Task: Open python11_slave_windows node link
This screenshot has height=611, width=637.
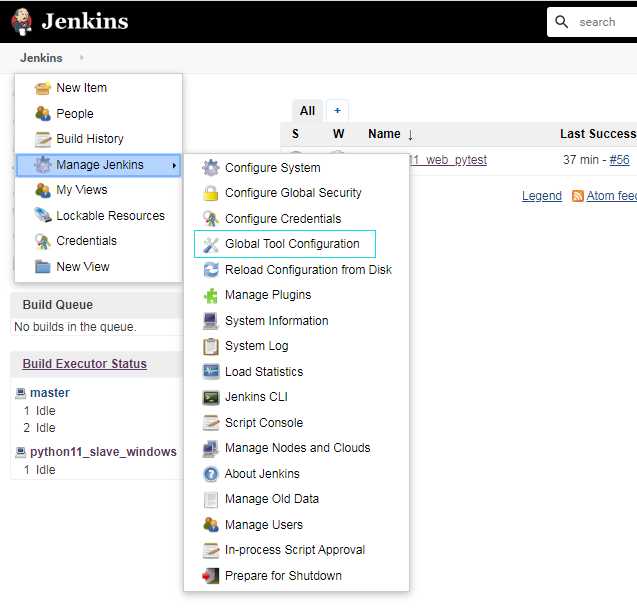Action: pyautogui.click(x=103, y=452)
